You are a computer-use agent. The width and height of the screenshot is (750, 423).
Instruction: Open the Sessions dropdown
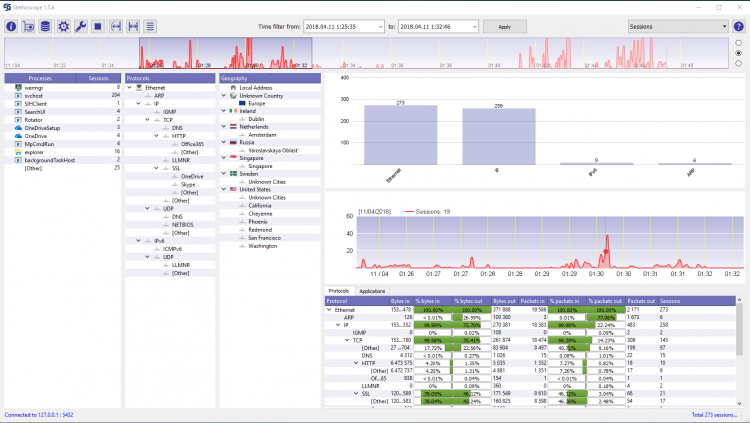[x=678, y=26]
